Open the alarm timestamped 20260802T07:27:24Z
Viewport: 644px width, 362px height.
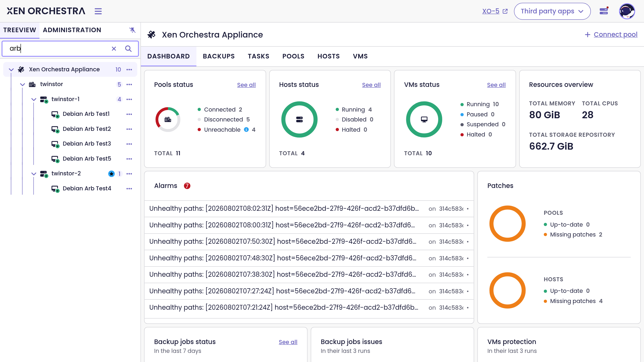click(309, 291)
